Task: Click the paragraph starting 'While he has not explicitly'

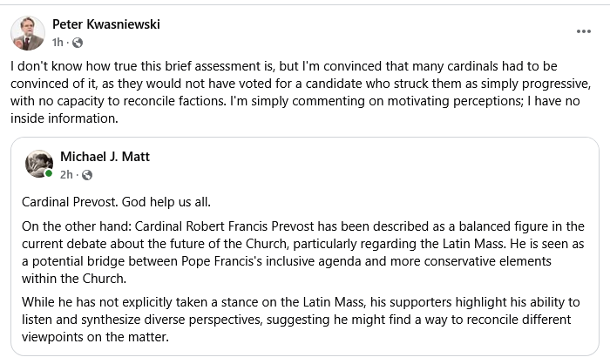Action: [x=301, y=320]
